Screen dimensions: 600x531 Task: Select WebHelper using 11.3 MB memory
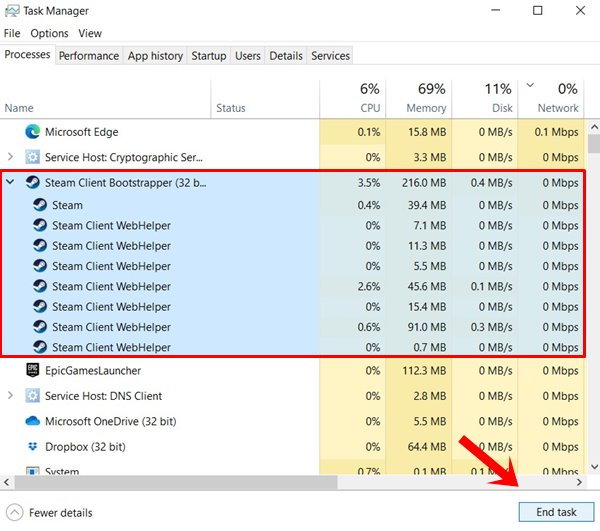tap(292, 246)
